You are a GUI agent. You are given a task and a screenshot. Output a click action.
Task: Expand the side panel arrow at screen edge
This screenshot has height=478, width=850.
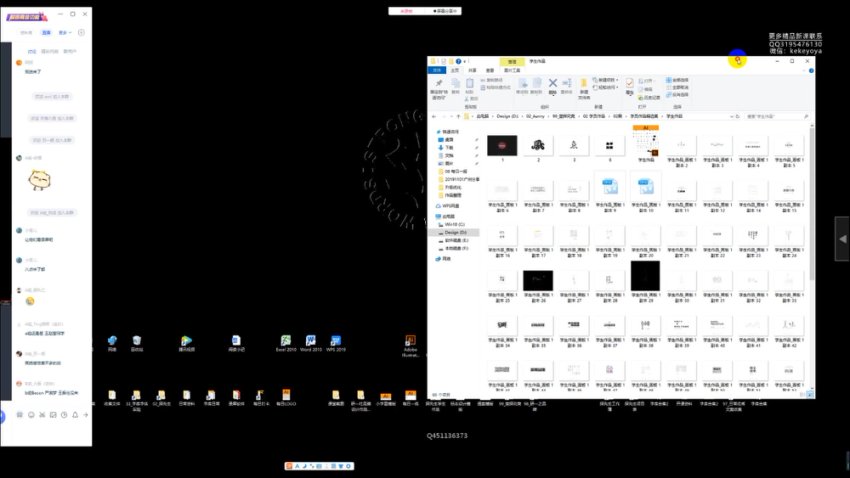click(x=842, y=238)
